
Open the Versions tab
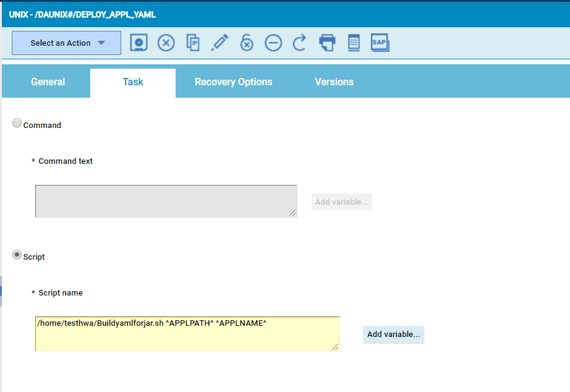coord(334,82)
